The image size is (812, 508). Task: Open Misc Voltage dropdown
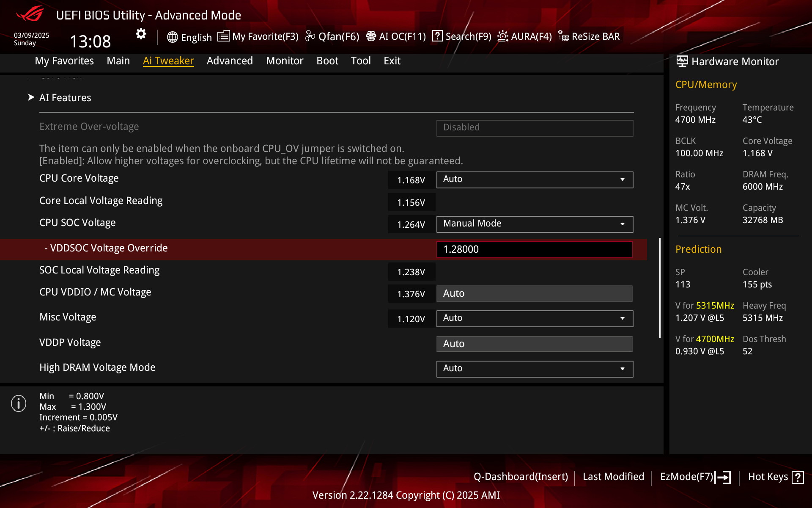click(x=535, y=318)
